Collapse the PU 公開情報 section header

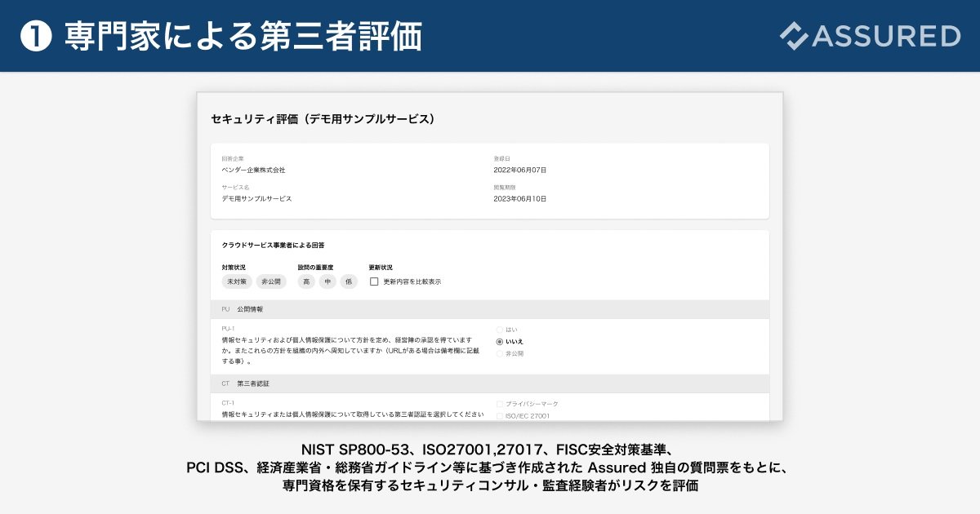coord(490,309)
